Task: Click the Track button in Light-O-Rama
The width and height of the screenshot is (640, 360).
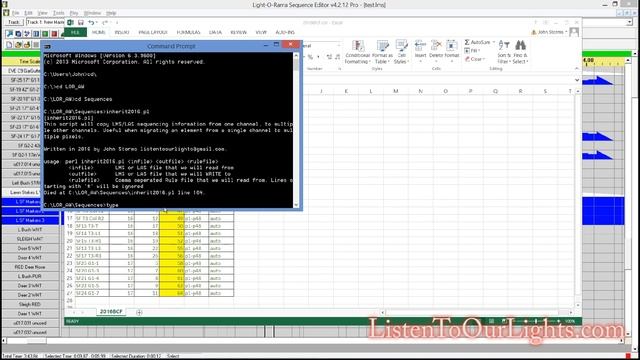Action: pyautogui.click(x=14, y=22)
